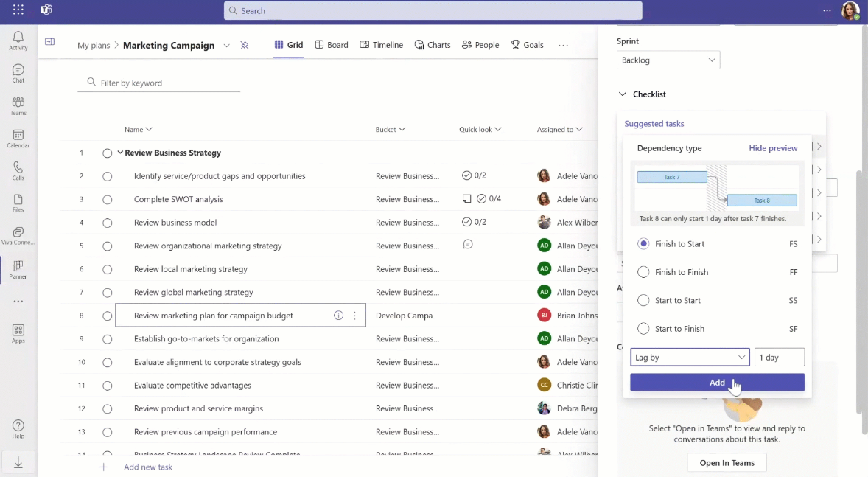Mark the Complete SWOT analysis task complete

click(108, 199)
